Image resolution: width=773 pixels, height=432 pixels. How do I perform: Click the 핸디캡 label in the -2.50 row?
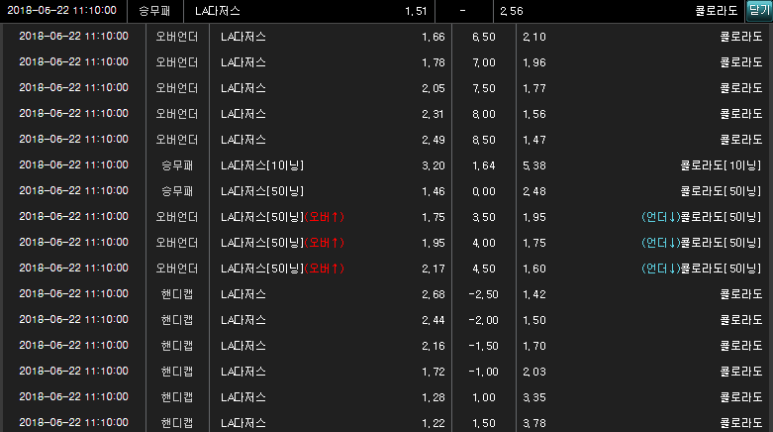177,294
